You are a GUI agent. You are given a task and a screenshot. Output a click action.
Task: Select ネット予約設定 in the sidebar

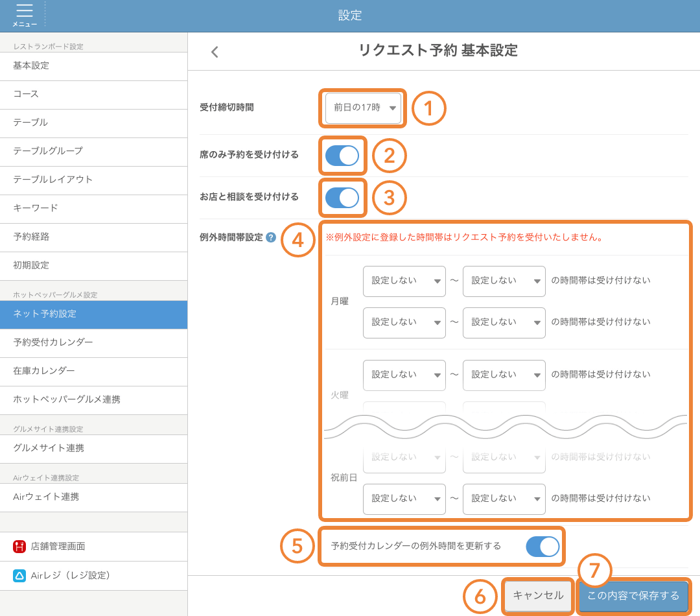coord(93,314)
